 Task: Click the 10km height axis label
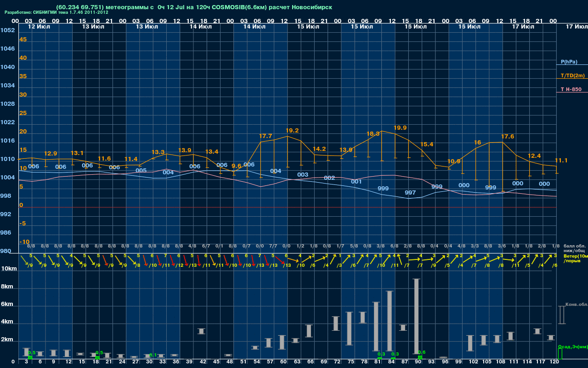(x=9, y=268)
